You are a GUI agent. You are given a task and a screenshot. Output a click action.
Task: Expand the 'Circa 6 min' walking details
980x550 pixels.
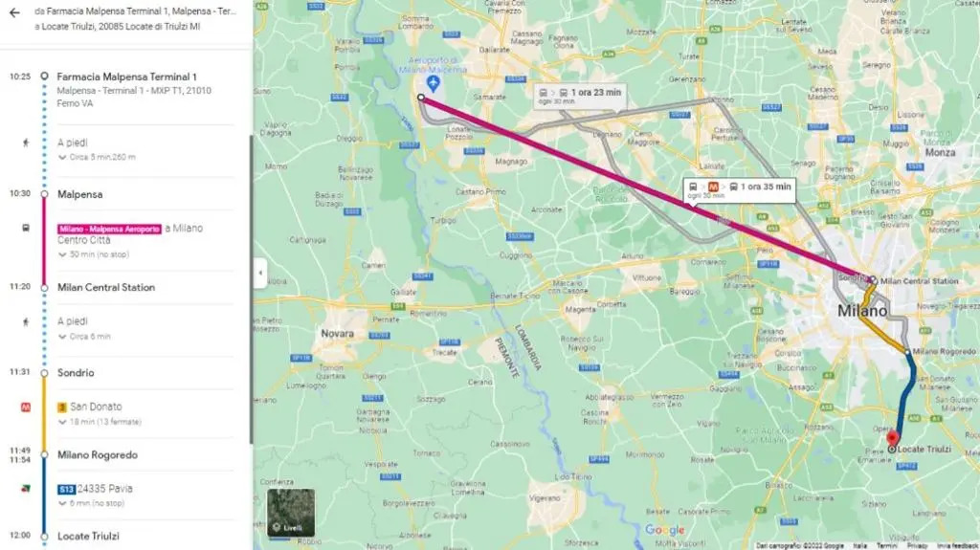(x=84, y=337)
